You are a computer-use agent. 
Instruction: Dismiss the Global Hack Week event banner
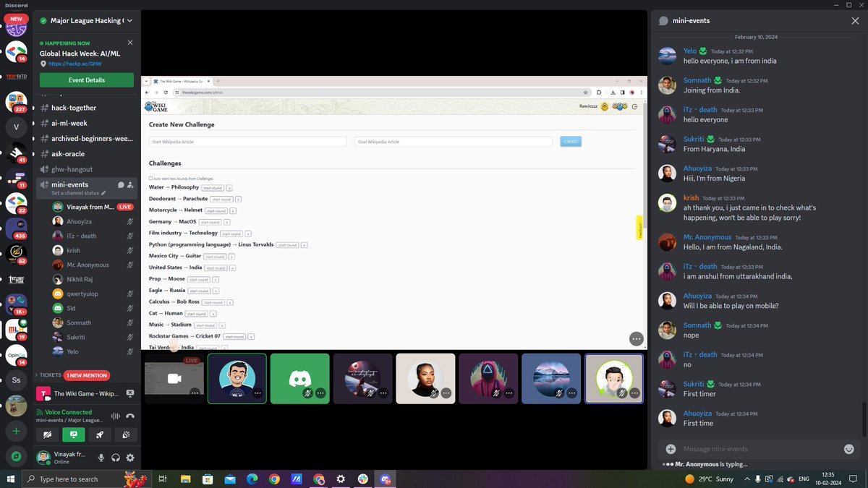click(x=130, y=43)
